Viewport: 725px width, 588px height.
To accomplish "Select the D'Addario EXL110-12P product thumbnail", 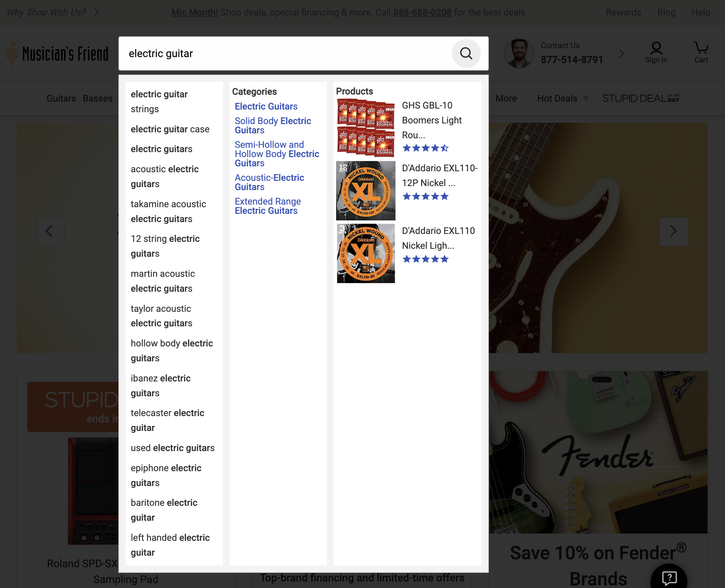I will click(x=365, y=190).
